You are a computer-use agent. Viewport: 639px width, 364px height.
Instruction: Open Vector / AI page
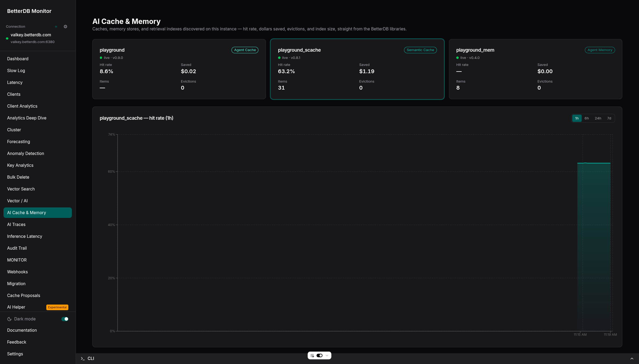[38, 201]
